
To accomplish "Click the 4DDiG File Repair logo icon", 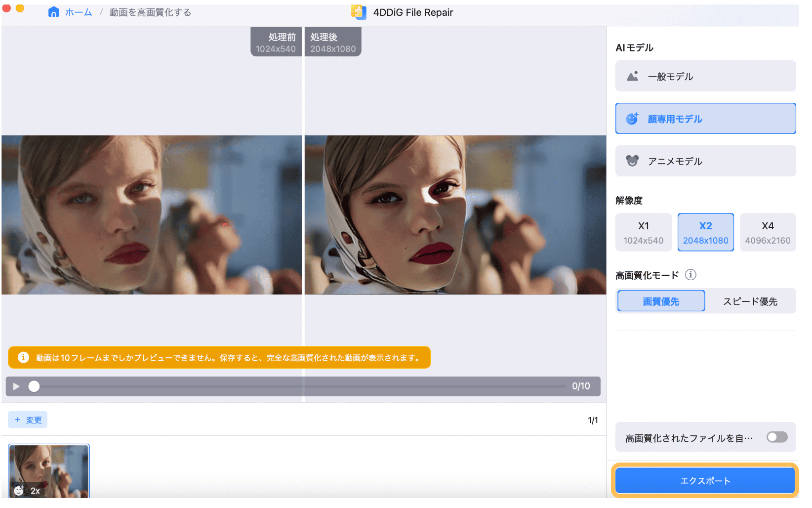I will 359,12.
